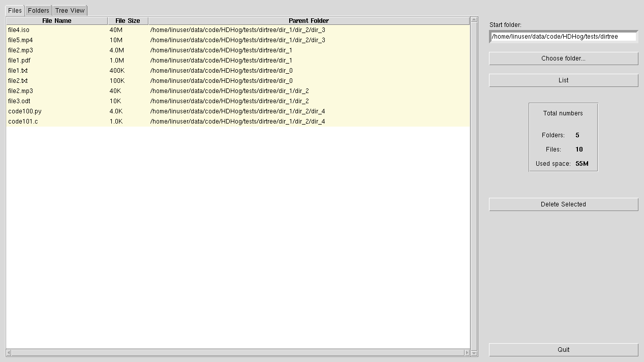The image size is (644, 362).
Task: Select the Files tab
Action: click(14, 10)
